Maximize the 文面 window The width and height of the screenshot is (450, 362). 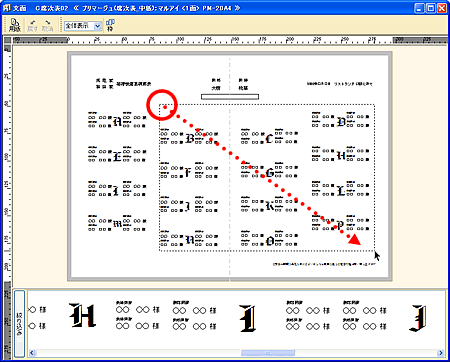click(x=431, y=8)
